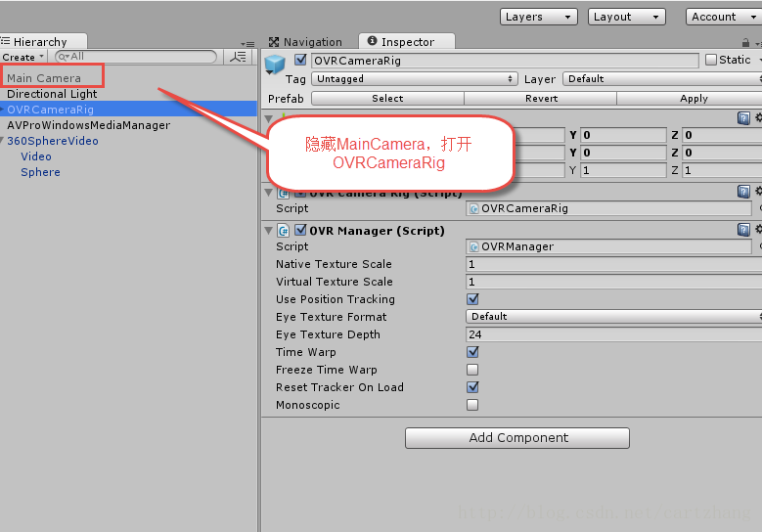Edit the OVRCameraRig name field
Image resolution: width=762 pixels, height=532 pixels.
(505, 61)
